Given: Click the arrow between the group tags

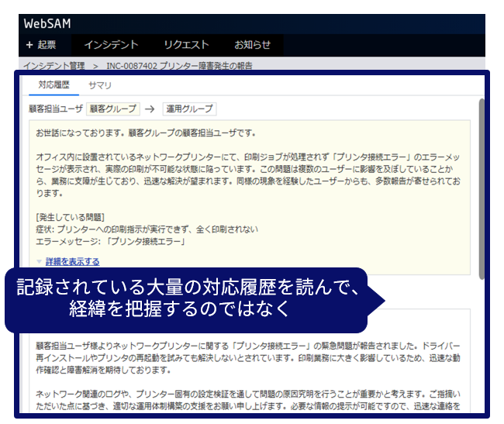Looking at the screenshot, I should point(150,109).
